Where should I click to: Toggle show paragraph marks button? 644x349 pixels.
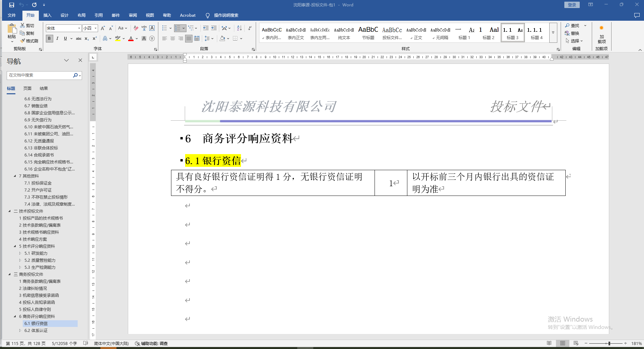[x=250, y=28]
